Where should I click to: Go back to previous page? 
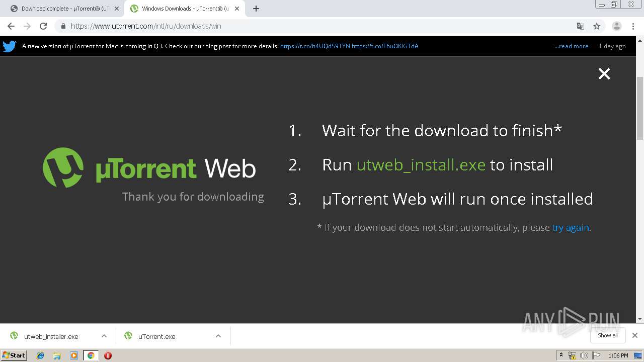[11, 26]
